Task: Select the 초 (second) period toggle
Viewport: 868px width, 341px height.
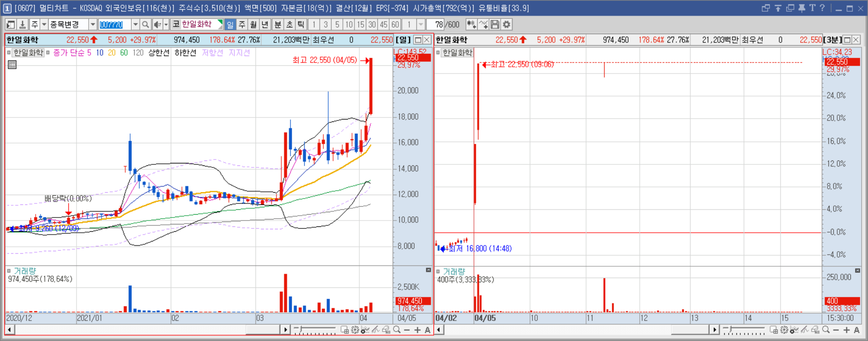Action: click(289, 24)
